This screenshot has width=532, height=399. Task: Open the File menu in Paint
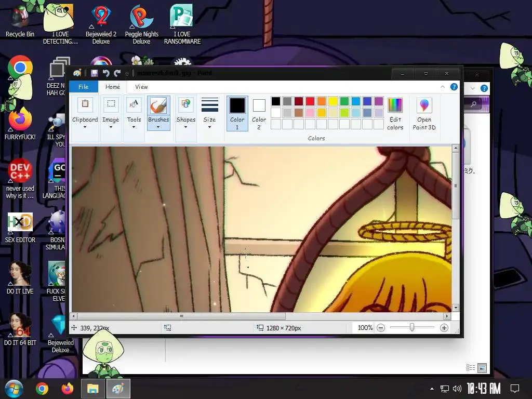[84, 87]
